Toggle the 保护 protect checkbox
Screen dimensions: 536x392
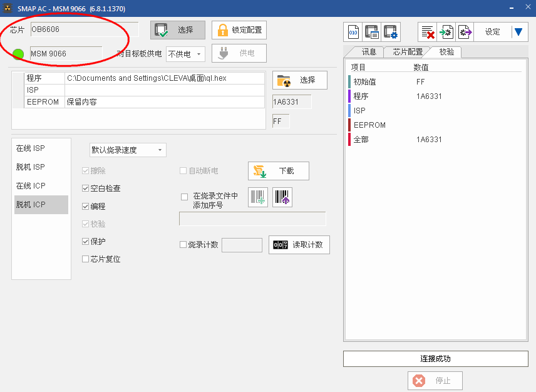click(x=85, y=242)
